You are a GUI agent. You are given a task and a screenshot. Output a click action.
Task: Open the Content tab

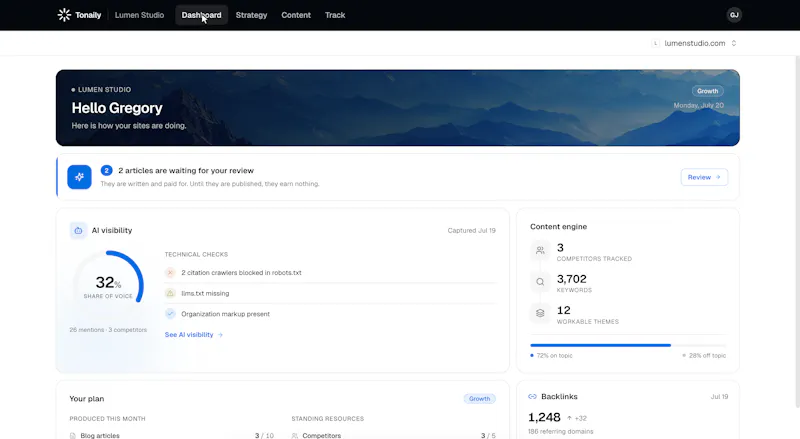click(x=296, y=15)
